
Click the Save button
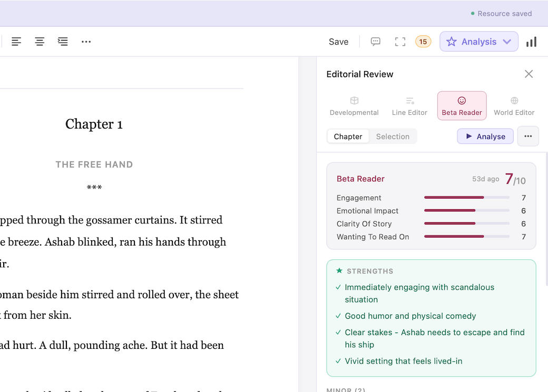tap(338, 42)
